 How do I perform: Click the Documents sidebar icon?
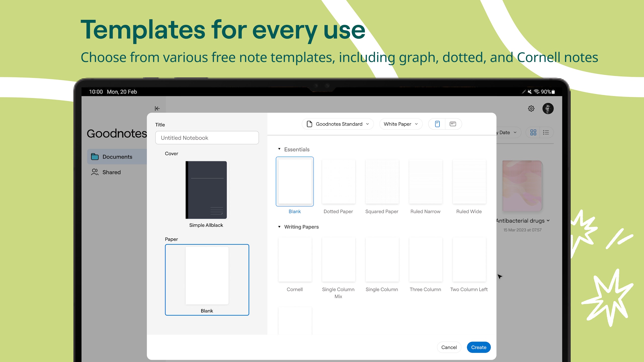coord(95,156)
